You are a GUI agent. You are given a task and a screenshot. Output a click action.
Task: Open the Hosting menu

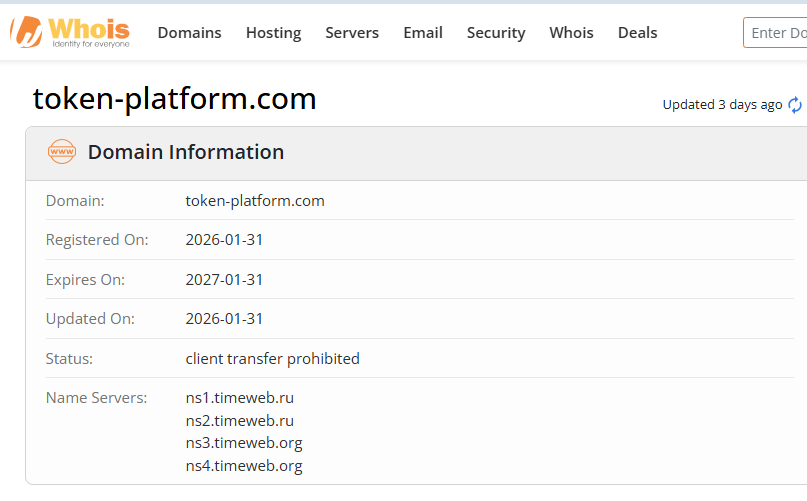pyautogui.click(x=273, y=33)
